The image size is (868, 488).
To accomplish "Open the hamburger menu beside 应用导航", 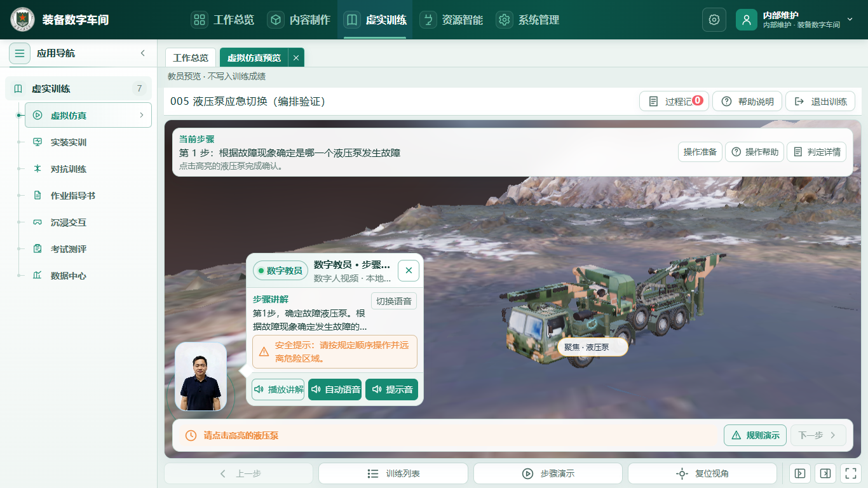I will (x=20, y=53).
